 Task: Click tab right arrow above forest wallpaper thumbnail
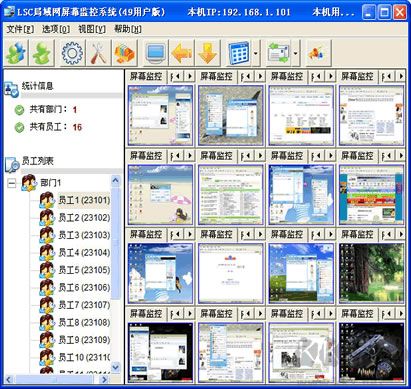(401, 235)
